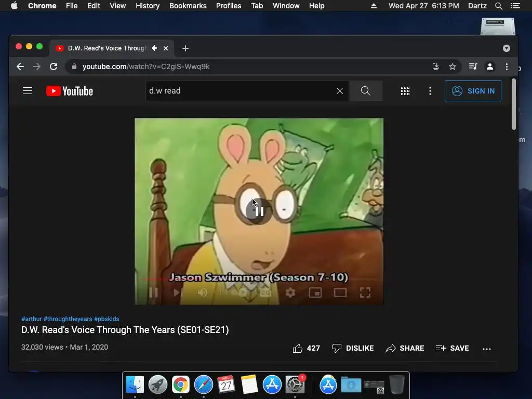The height and width of the screenshot is (399, 532).
Task: Go back to the previous page
Action: click(x=20, y=66)
